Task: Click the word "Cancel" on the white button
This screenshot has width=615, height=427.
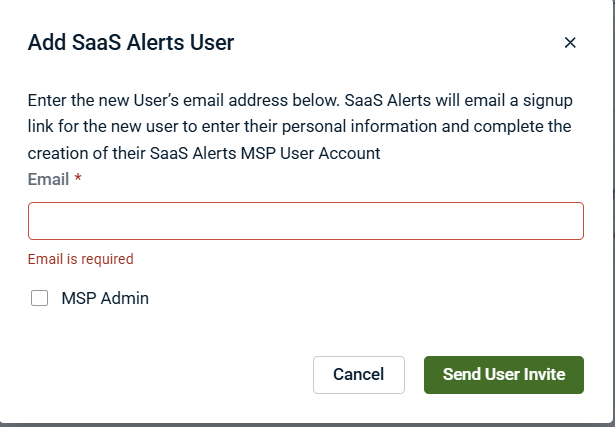Action: [358, 375]
